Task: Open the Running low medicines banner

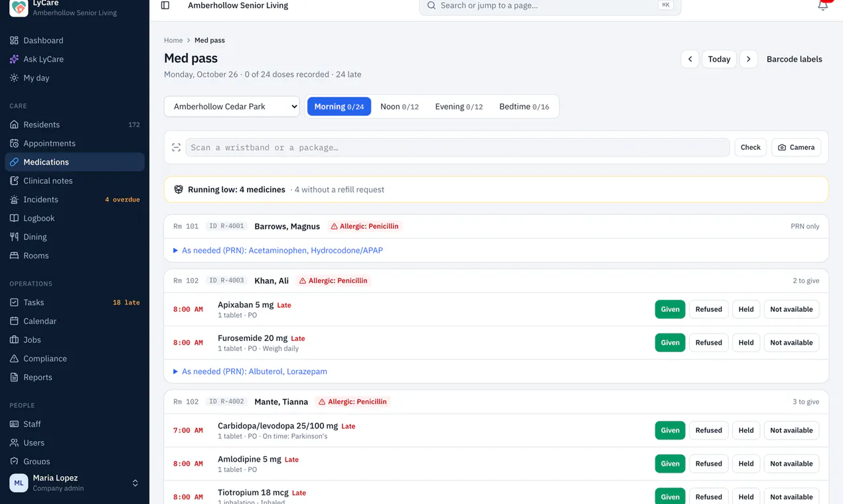Action: [496, 190]
